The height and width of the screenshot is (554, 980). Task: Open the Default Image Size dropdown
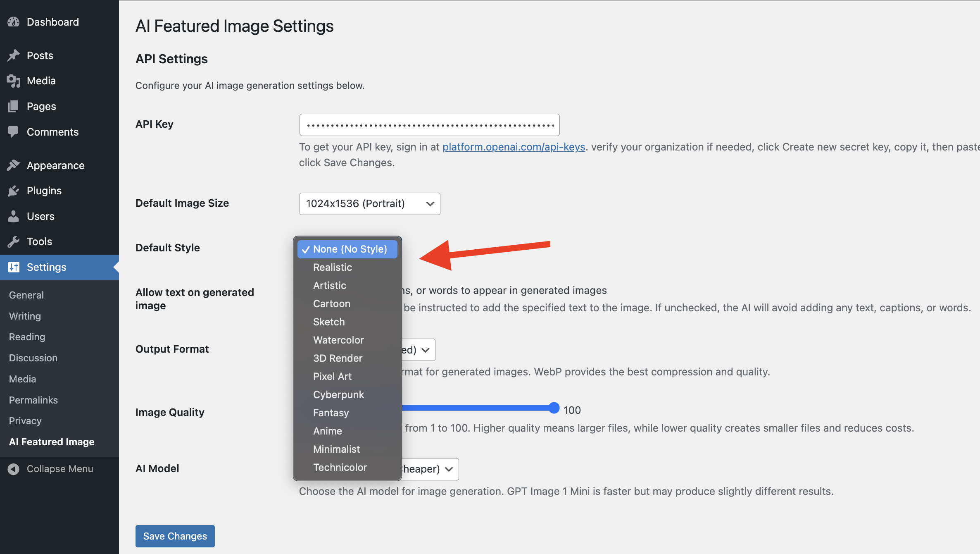coord(369,203)
